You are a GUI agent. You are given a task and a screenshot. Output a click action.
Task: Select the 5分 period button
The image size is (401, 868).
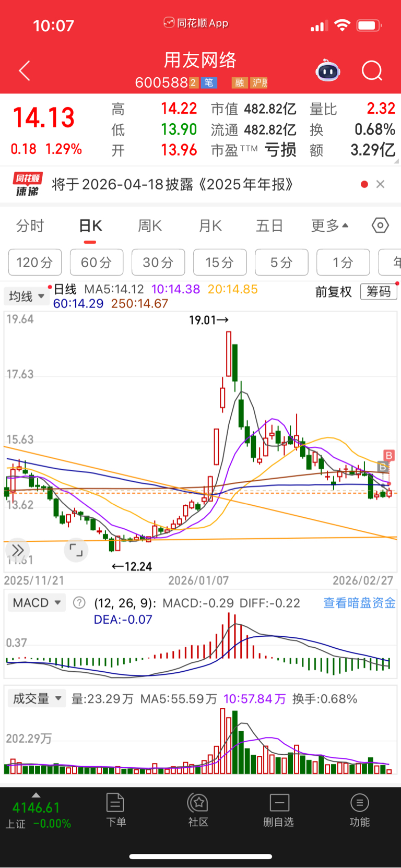click(281, 262)
